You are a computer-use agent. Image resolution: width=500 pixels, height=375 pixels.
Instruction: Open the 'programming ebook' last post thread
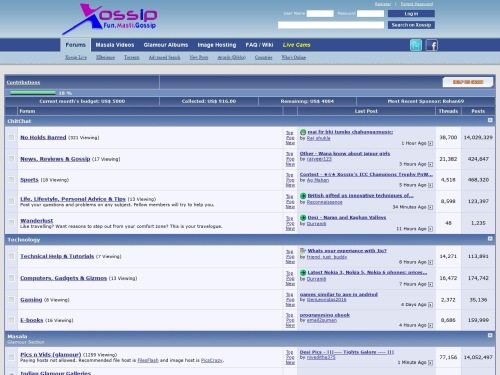[325, 315]
